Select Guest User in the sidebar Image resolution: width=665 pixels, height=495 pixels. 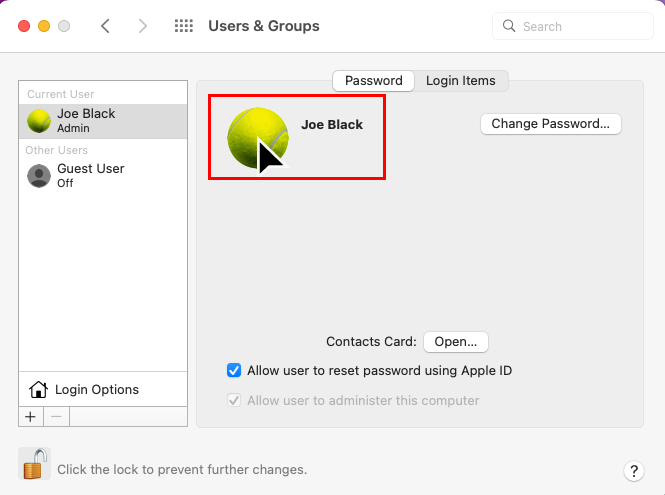pyautogui.click(x=90, y=176)
